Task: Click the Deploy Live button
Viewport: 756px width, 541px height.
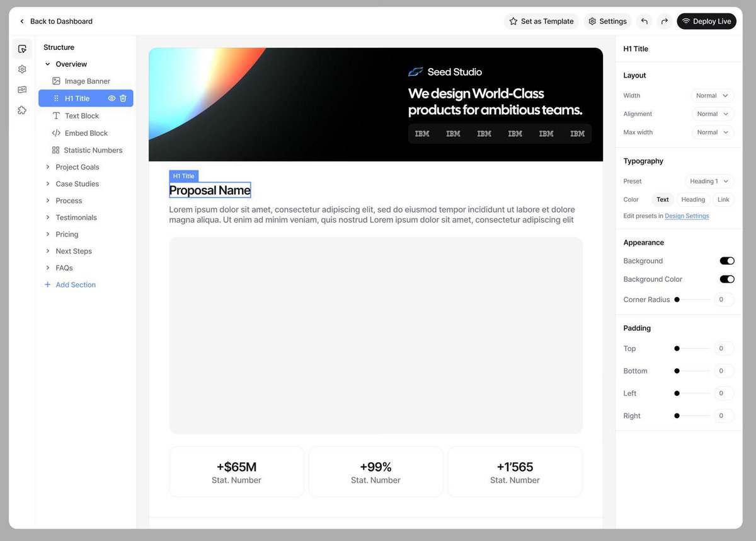Action: (x=706, y=21)
